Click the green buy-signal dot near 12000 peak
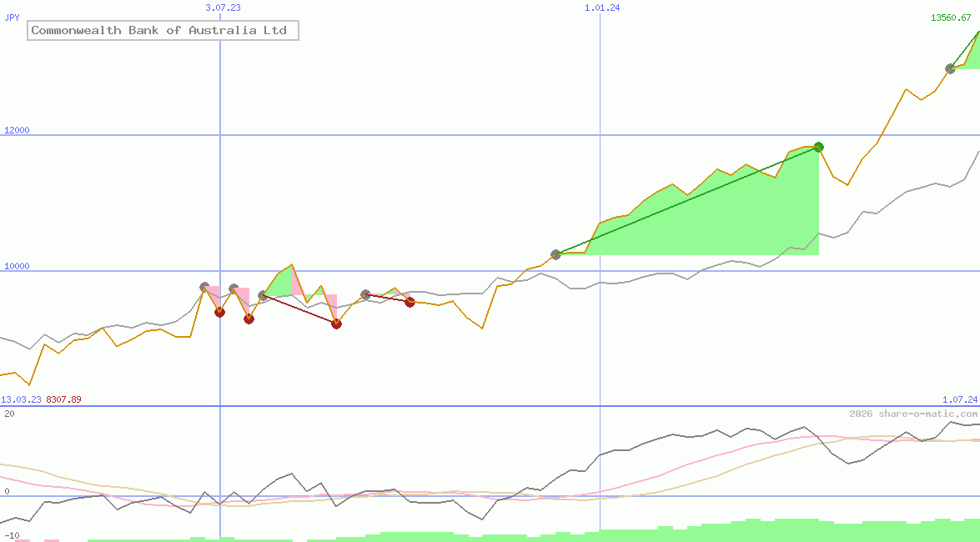Screen dimensions: 980x542 (818, 146)
